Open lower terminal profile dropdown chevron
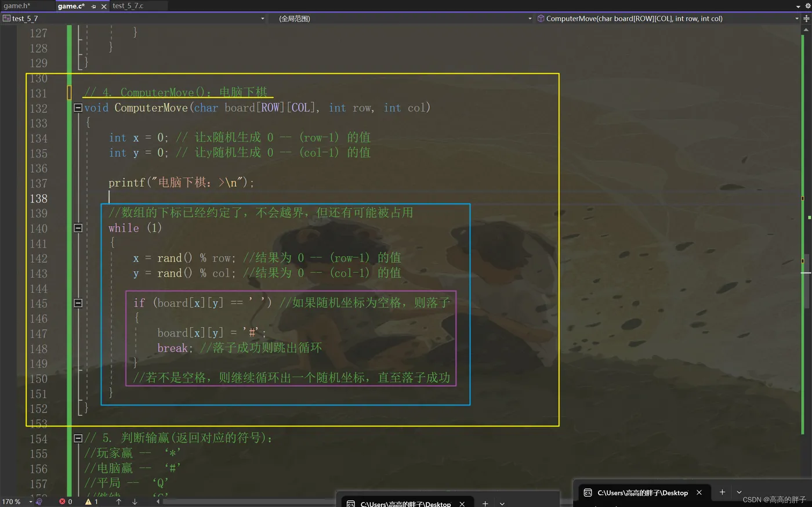The image size is (812, 507). click(x=502, y=504)
